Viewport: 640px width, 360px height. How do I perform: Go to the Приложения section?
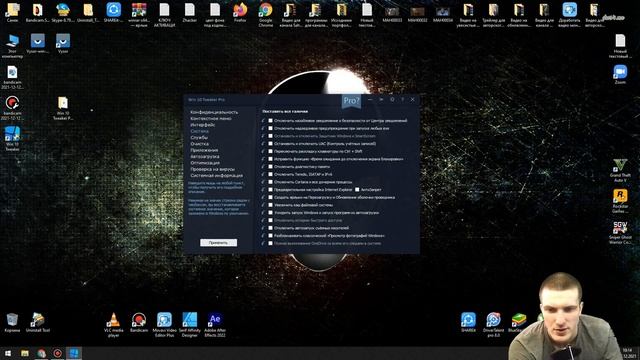[204, 150]
